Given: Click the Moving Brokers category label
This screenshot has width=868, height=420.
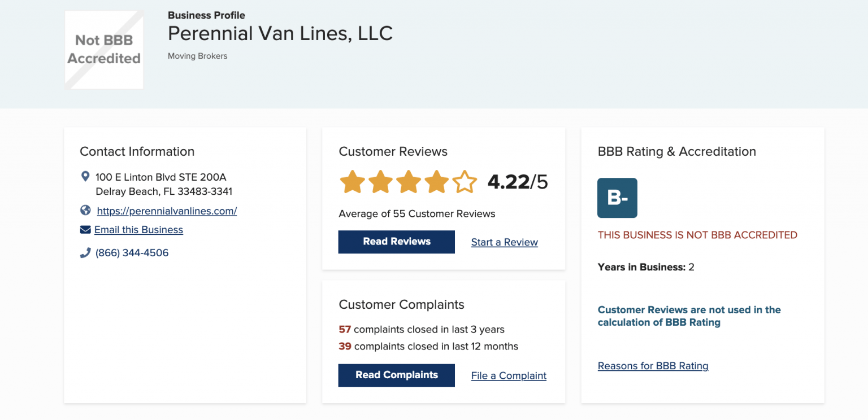Looking at the screenshot, I should [197, 56].
